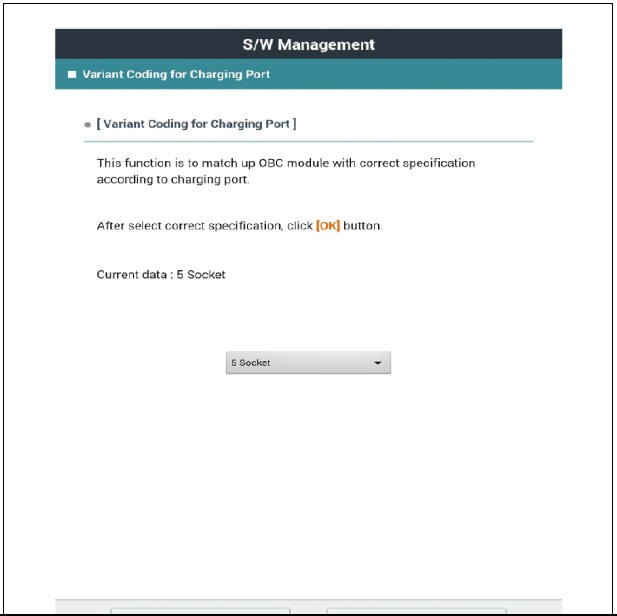The image size is (617, 616).
Task: Select the S/W Management title bar
Action: pyautogui.click(x=308, y=44)
